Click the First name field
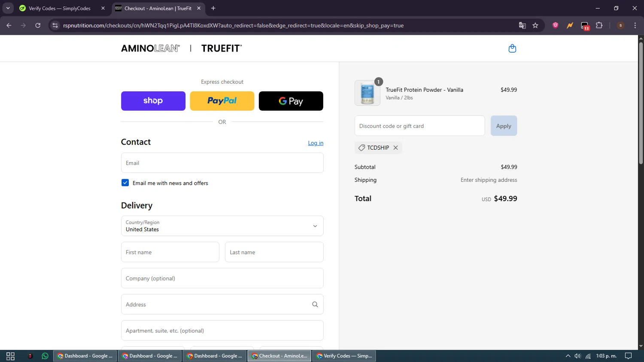This screenshot has height=362, width=644. [170, 252]
